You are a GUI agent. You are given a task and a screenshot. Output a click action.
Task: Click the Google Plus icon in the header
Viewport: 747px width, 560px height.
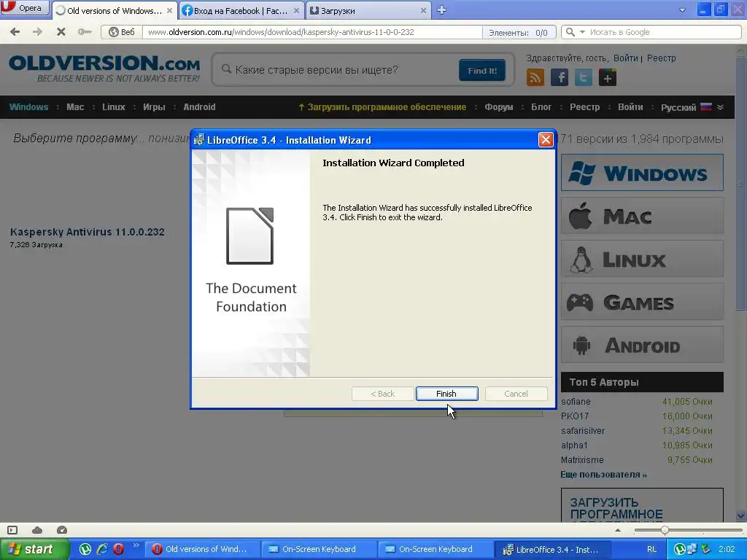click(x=608, y=77)
